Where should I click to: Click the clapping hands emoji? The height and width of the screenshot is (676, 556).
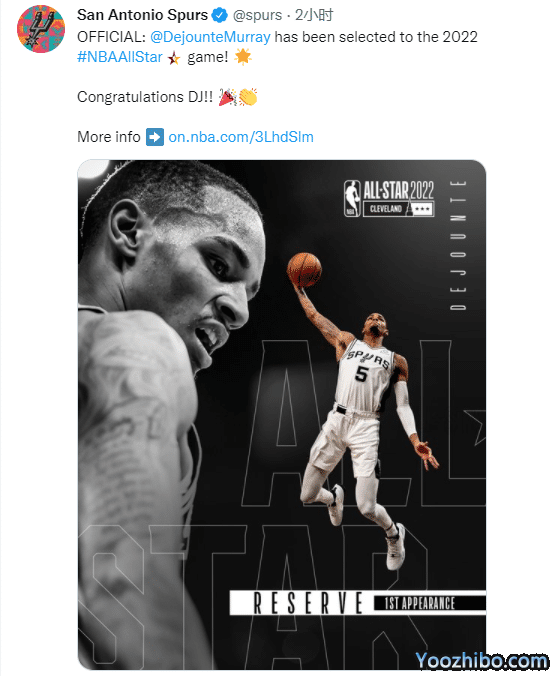click(248, 97)
